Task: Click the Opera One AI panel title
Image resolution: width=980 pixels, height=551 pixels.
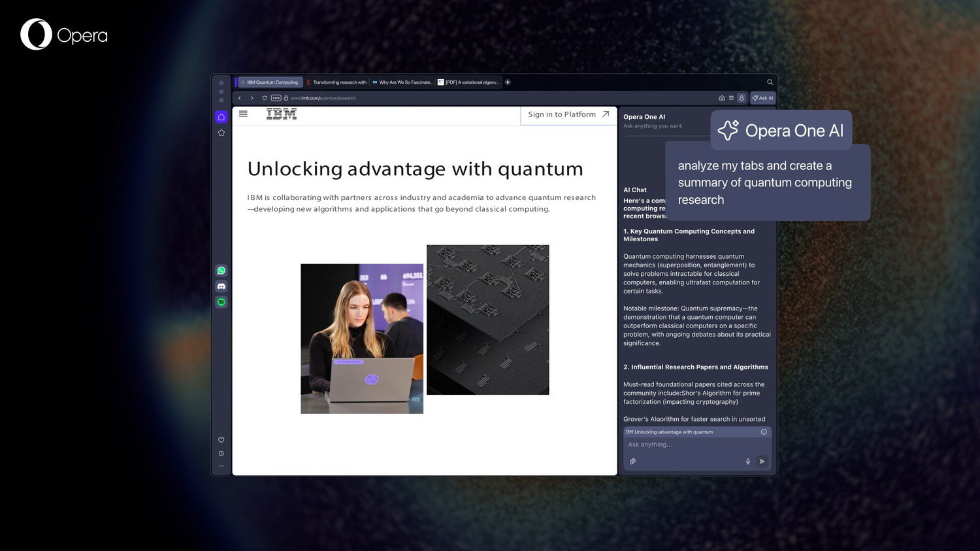Action: 644,117
